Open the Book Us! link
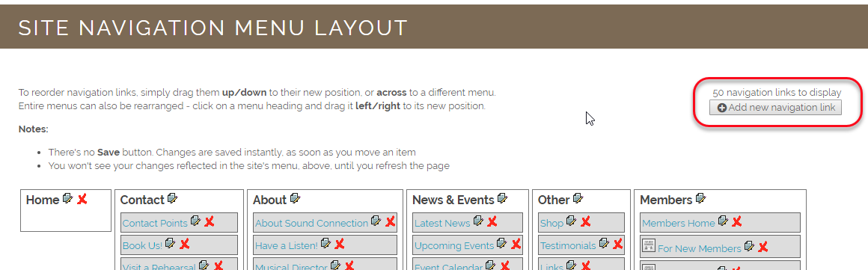The height and width of the screenshot is (270, 868). point(143,245)
